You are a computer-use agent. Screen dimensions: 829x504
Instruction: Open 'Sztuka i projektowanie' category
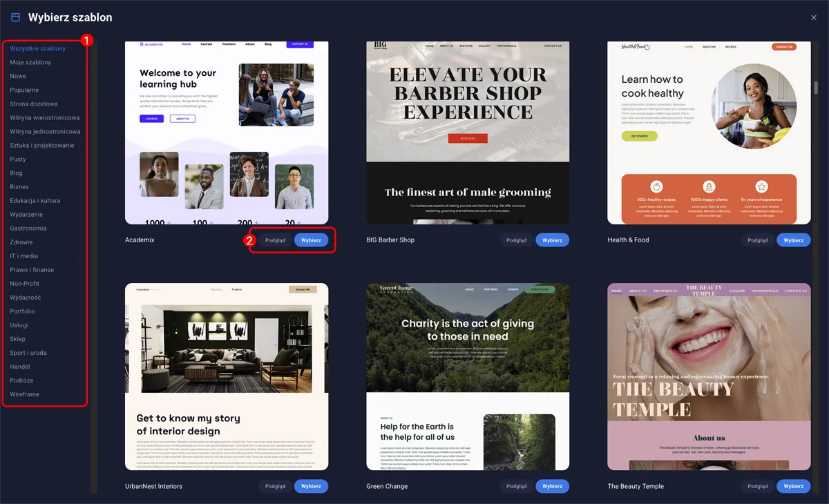(x=43, y=145)
